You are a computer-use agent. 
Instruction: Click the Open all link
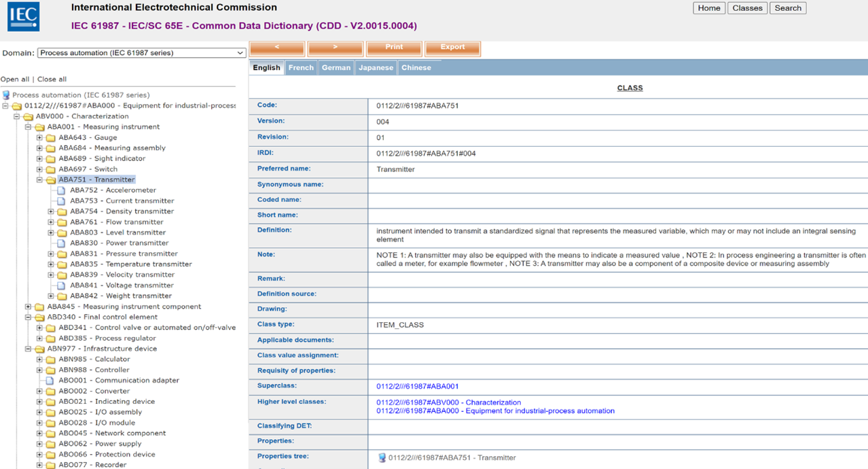pyautogui.click(x=15, y=80)
